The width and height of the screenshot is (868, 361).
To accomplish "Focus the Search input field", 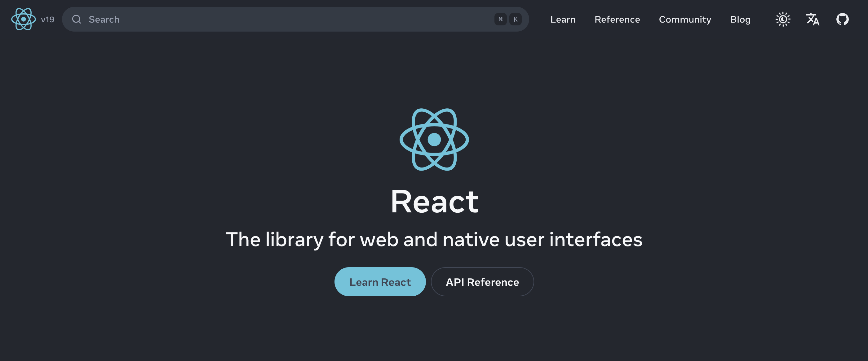I will (295, 19).
